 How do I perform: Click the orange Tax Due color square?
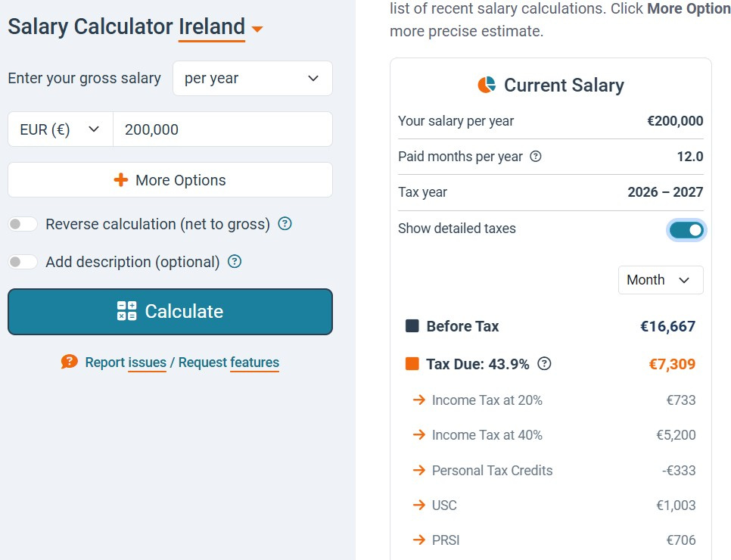(x=412, y=364)
